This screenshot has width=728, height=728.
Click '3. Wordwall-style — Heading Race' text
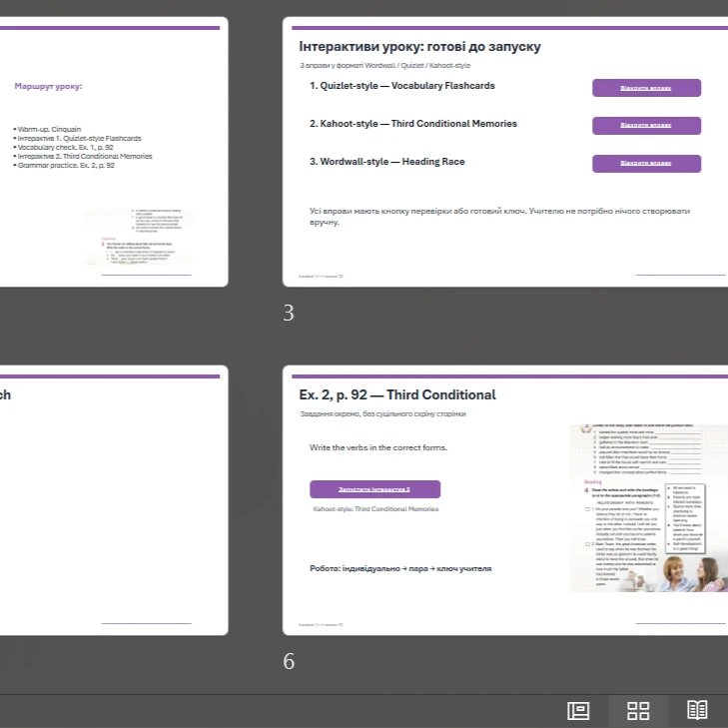pos(387,162)
